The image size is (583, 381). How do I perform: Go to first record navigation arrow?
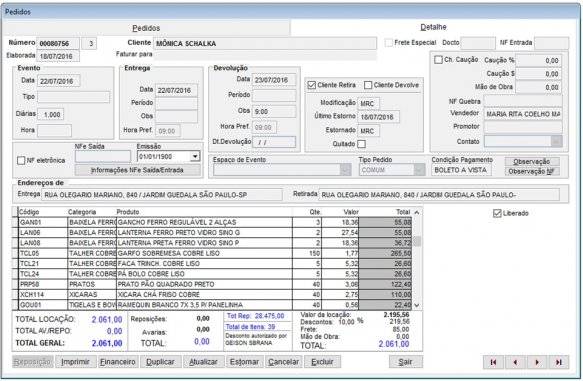coord(493,362)
